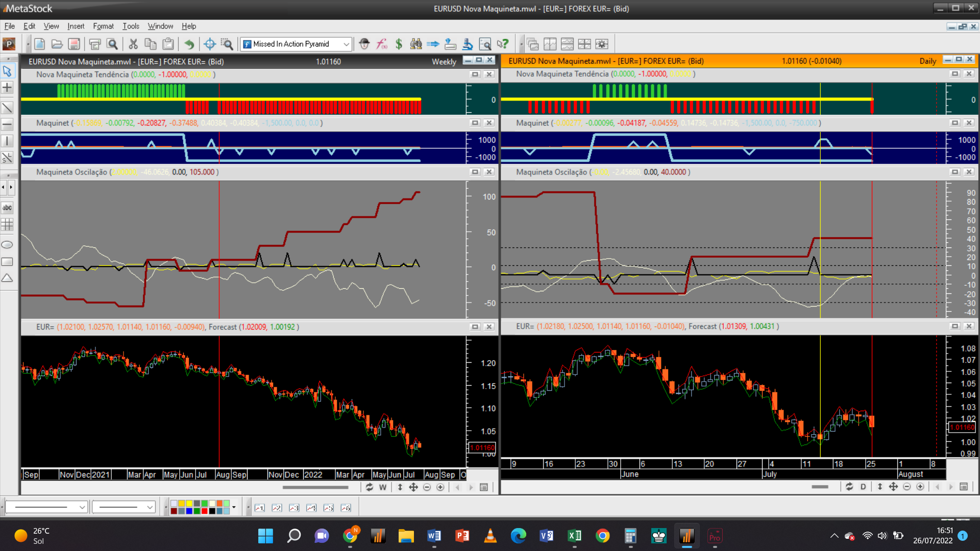980x551 pixels.
Task: Click the Expert Advisor icon
Action: pyautogui.click(x=364, y=44)
